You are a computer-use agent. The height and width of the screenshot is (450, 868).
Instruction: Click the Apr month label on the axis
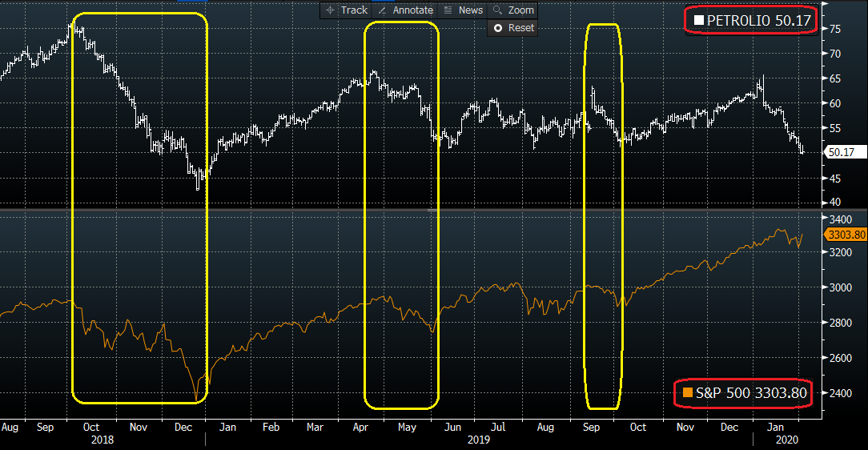click(x=360, y=428)
